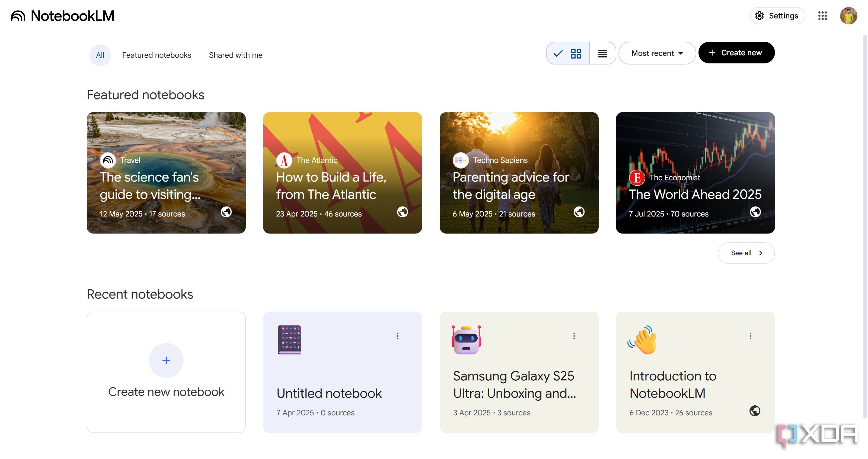Click globe icon on The Economist card
The width and height of the screenshot is (868, 459).
[x=755, y=212]
